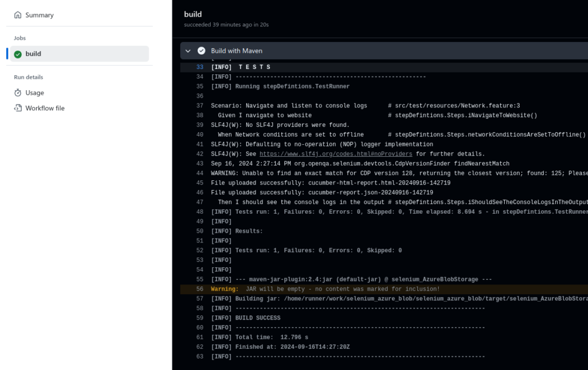Select line number 56 with JAR warning
The image size is (588, 370).
[x=200, y=289]
